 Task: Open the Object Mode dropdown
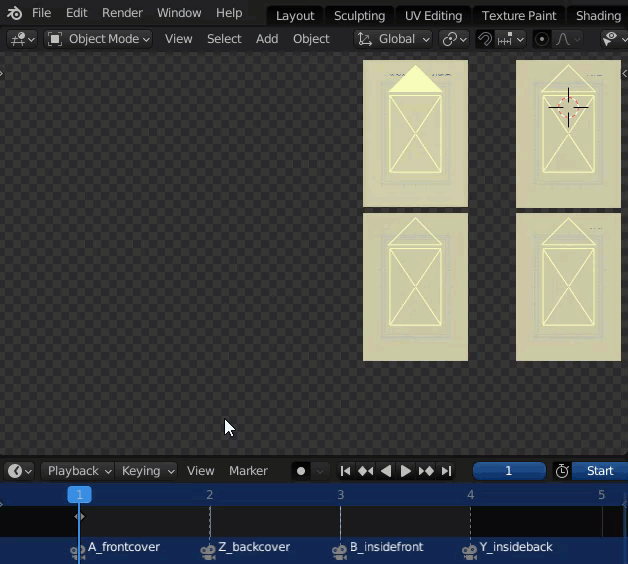point(98,39)
